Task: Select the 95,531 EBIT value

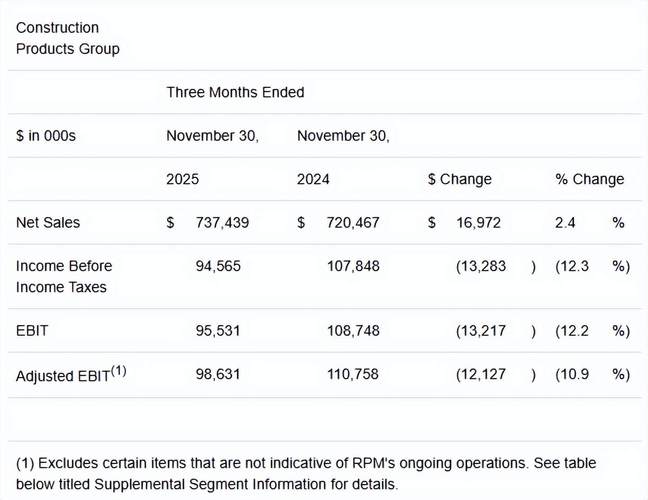Action: tap(221, 330)
